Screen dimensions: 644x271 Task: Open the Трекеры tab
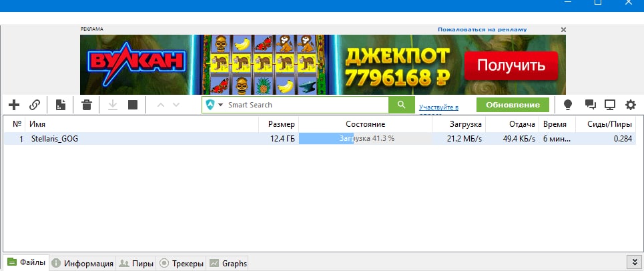coord(181,263)
